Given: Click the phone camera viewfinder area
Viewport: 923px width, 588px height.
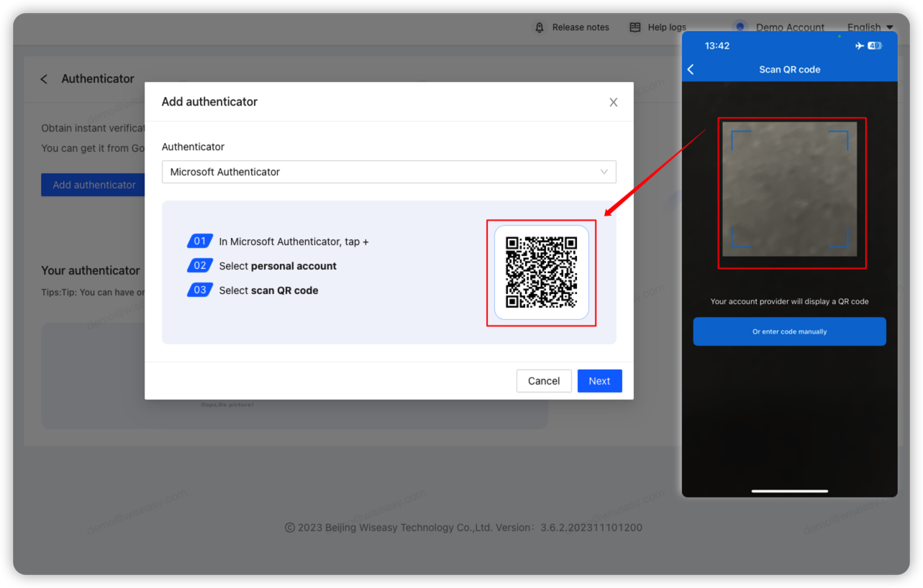Looking at the screenshot, I should tap(789, 189).
